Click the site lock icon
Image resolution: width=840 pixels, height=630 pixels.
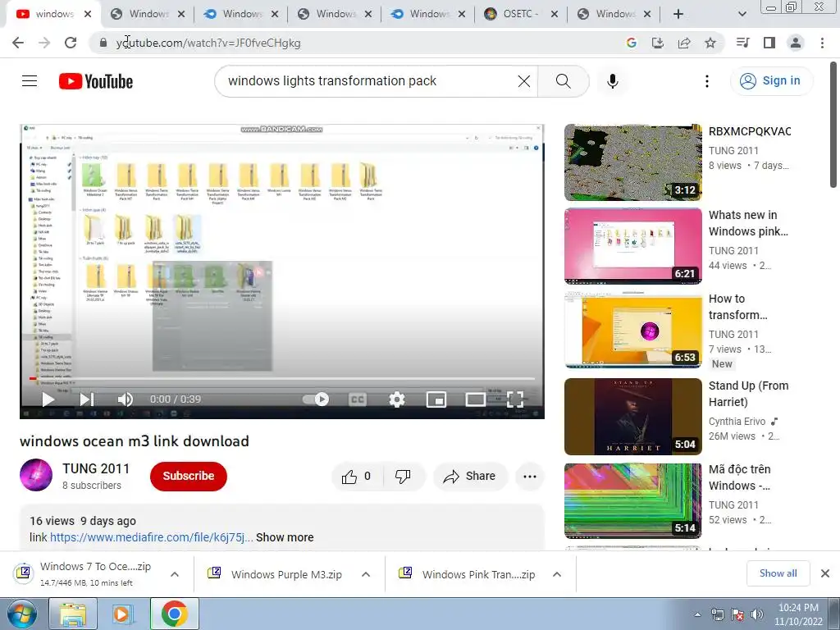(103, 43)
